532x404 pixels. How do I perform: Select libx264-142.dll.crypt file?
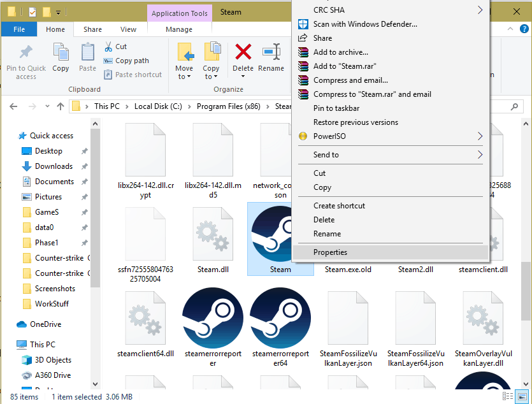[x=145, y=161]
